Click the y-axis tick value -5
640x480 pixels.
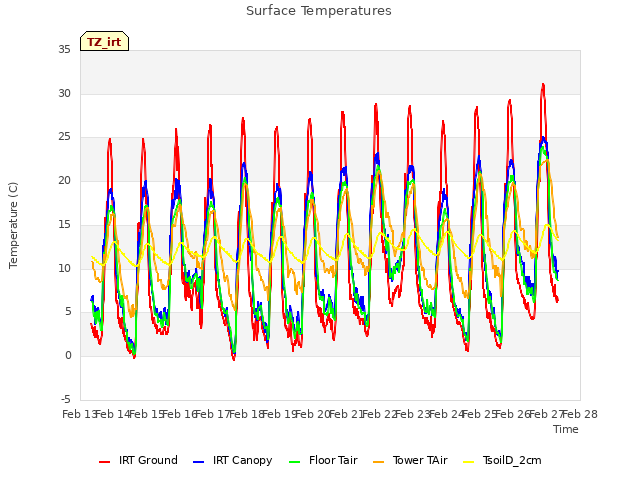[66, 399]
